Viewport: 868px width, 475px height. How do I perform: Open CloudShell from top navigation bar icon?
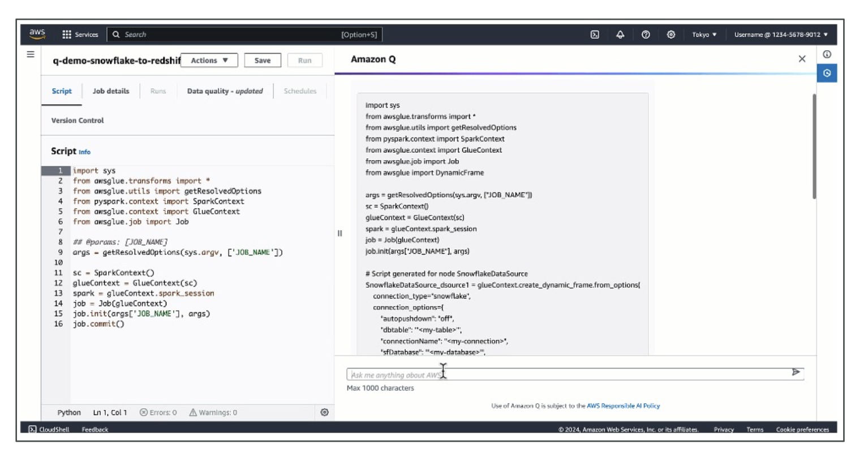(x=595, y=34)
